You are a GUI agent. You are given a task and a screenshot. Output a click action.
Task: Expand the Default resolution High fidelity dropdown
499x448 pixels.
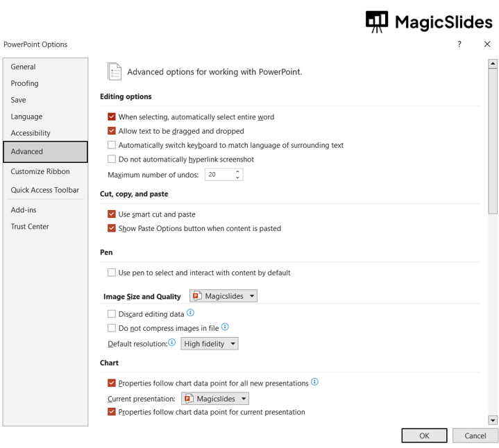coord(210,344)
